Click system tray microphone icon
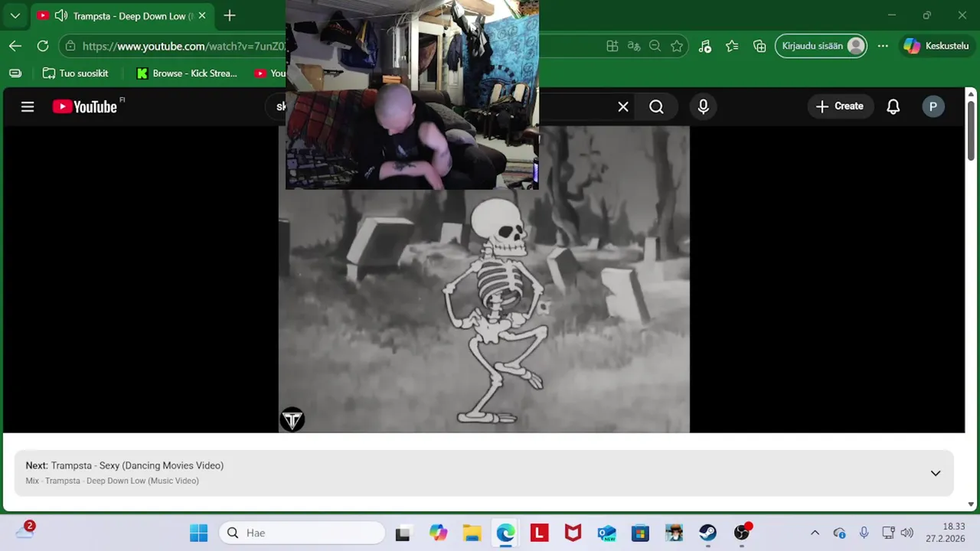Viewport: 980px width, 551px height. click(864, 533)
